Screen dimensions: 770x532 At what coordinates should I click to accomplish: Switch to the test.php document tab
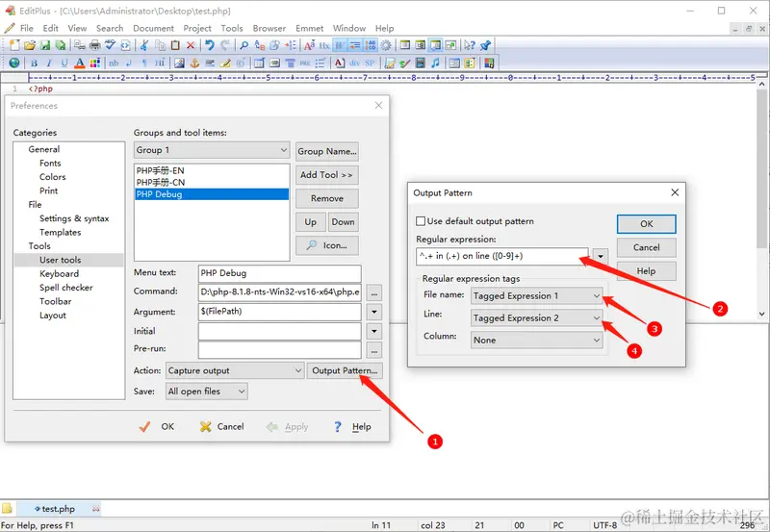(x=59, y=509)
